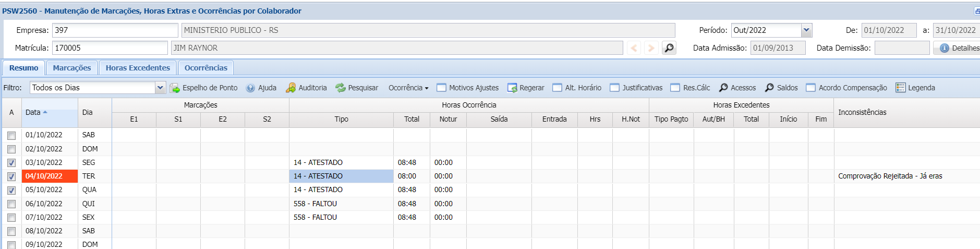This screenshot has width=980, height=249.
Task: Uncheck the 05/10/2022 row checkbox
Action: 11,190
